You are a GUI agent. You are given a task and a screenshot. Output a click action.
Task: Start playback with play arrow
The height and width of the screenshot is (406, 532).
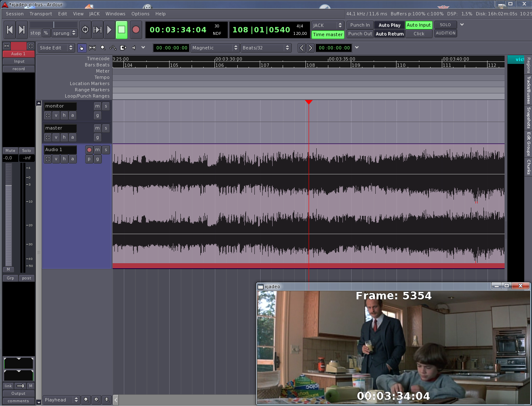point(109,30)
